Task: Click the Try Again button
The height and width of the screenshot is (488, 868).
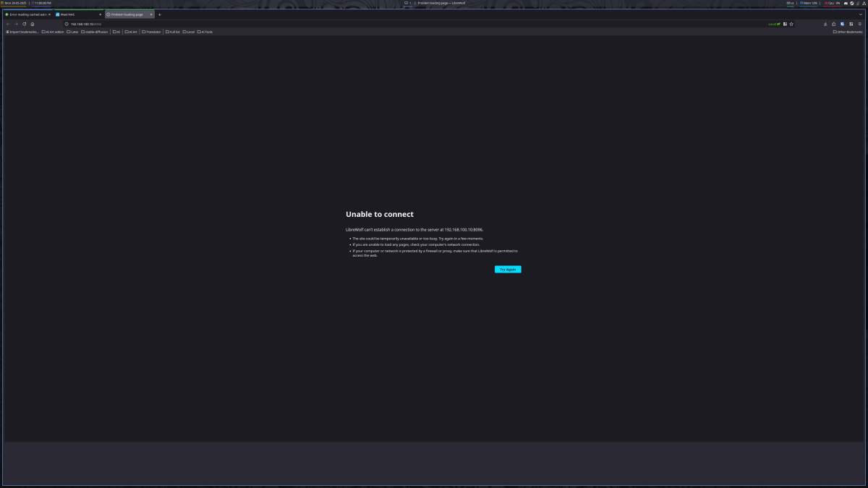Action: pyautogui.click(x=507, y=269)
